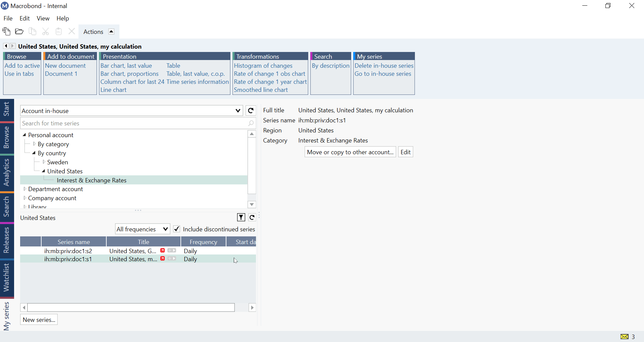Image resolution: width=644 pixels, height=342 pixels.
Task: Expand the Department account node
Action: pos(24,189)
